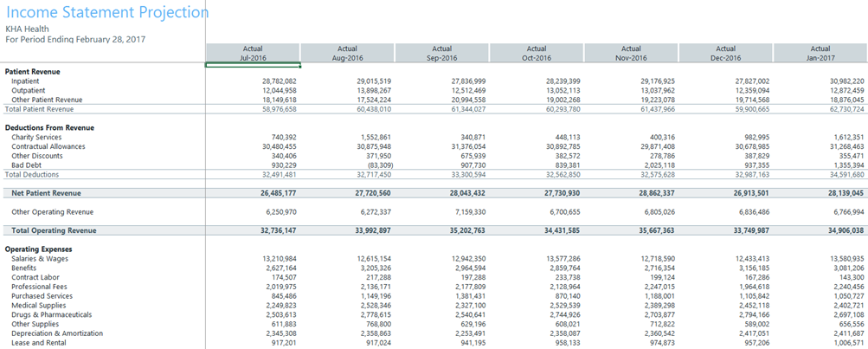
Task: Select the Bad Debt row label
Action: point(27,165)
